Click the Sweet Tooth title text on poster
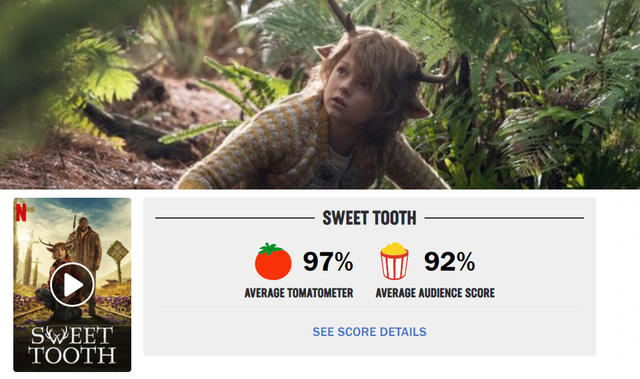The width and height of the screenshot is (640, 379). click(x=72, y=345)
